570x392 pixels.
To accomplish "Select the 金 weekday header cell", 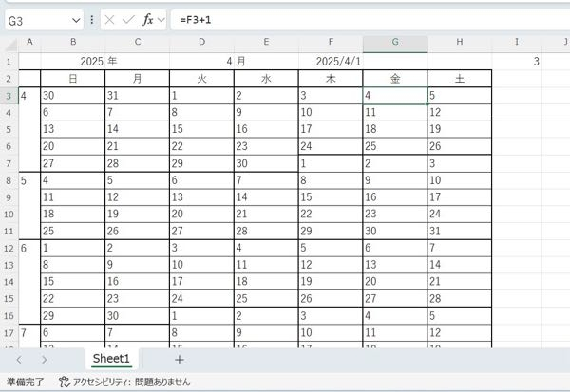I will coord(394,78).
